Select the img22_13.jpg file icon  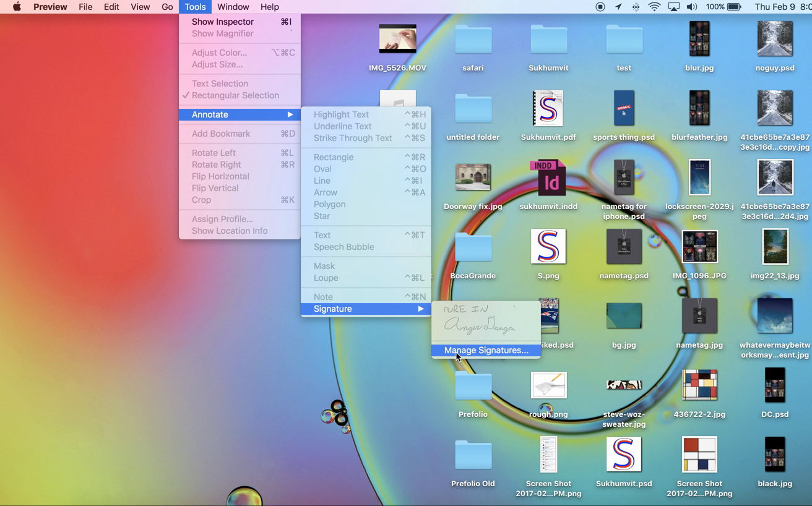click(775, 247)
